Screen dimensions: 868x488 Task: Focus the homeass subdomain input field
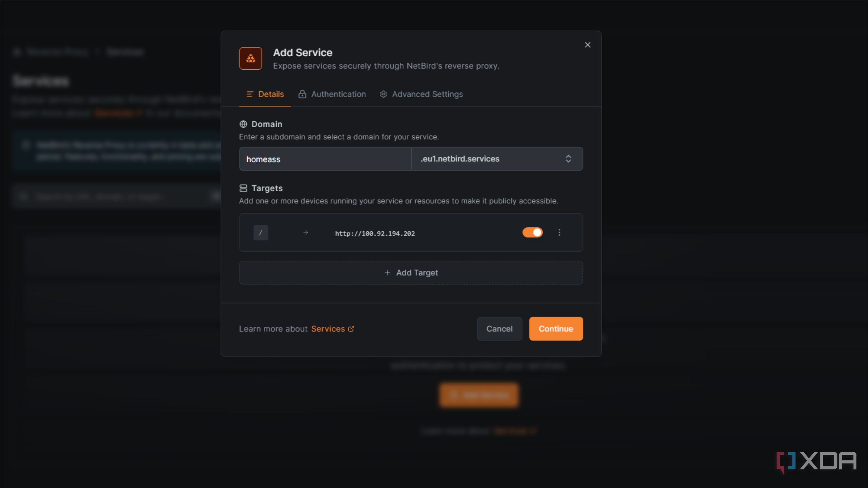(325, 159)
